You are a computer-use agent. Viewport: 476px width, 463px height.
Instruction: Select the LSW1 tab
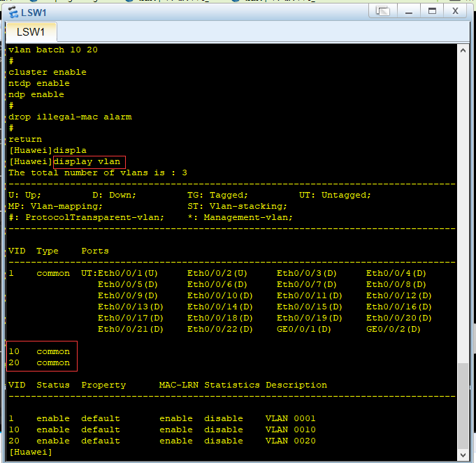point(31,32)
